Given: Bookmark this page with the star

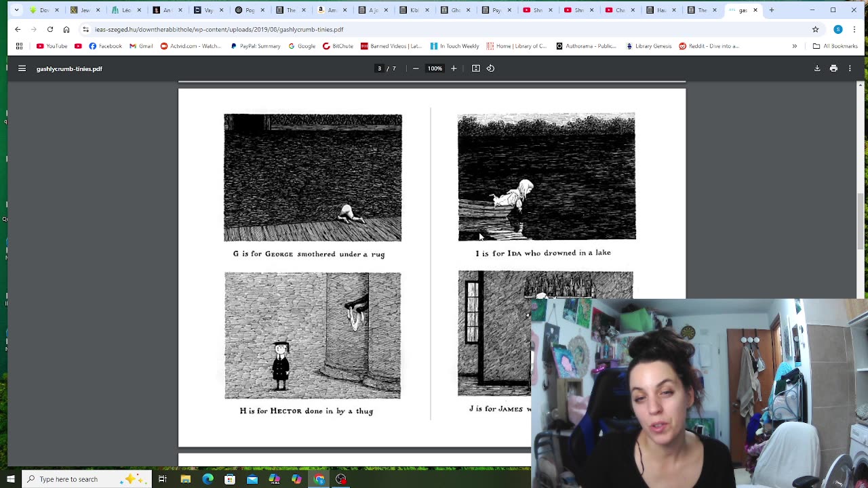Looking at the screenshot, I should (x=815, y=29).
